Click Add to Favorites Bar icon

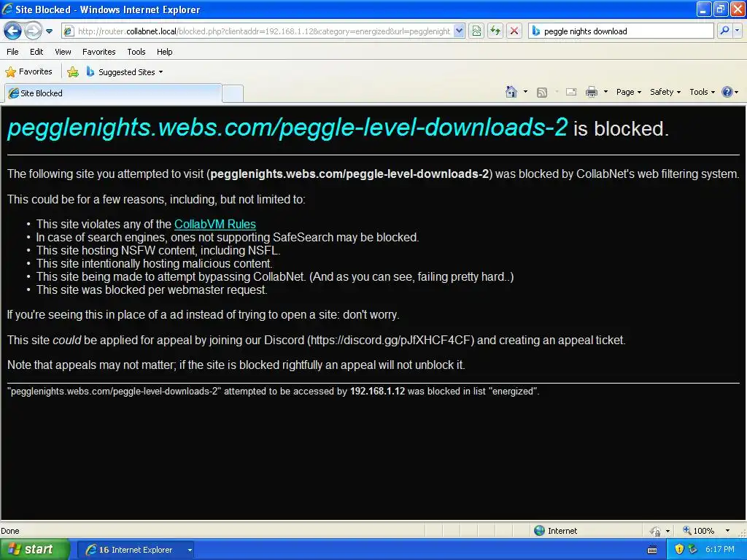(73, 72)
